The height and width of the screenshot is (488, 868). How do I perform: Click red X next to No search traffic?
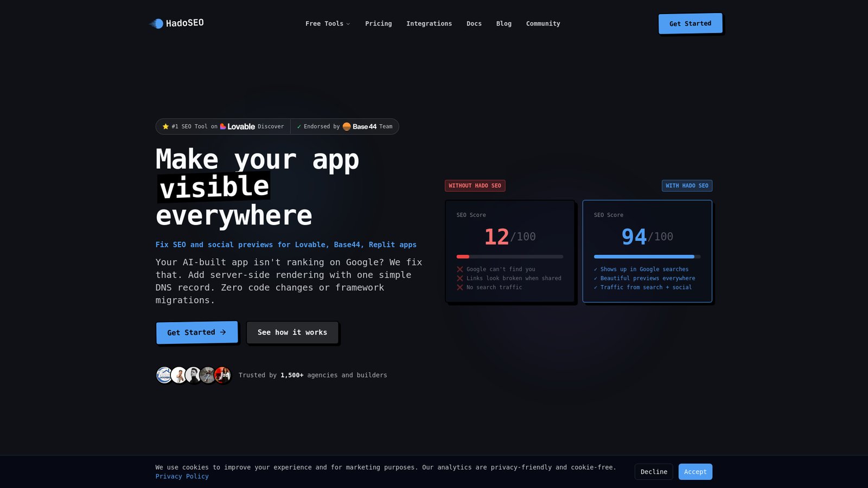(x=460, y=287)
